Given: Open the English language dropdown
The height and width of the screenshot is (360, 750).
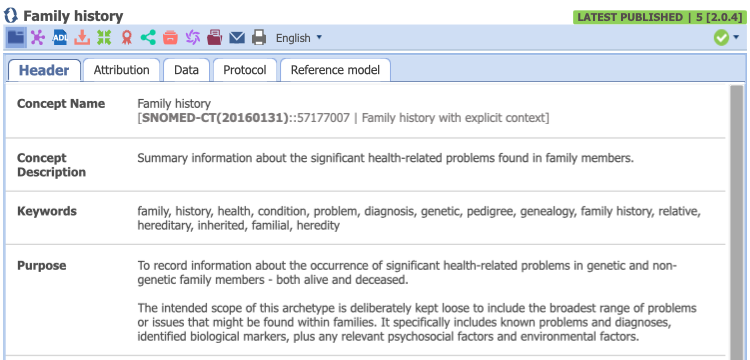Looking at the screenshot, I should (x=299, y=38).
